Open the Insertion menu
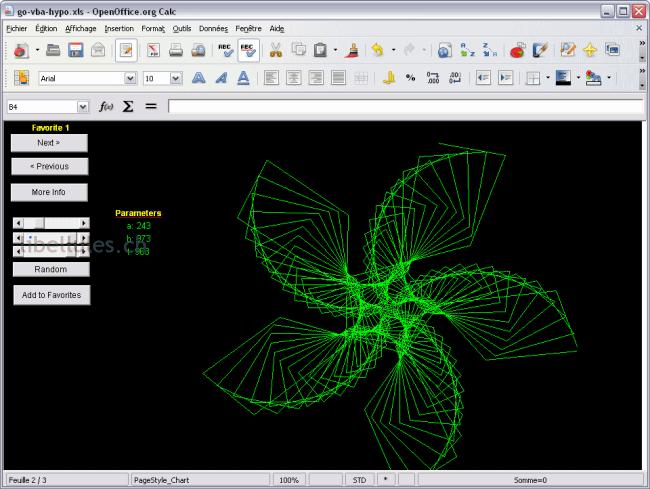 coord(119,29)
